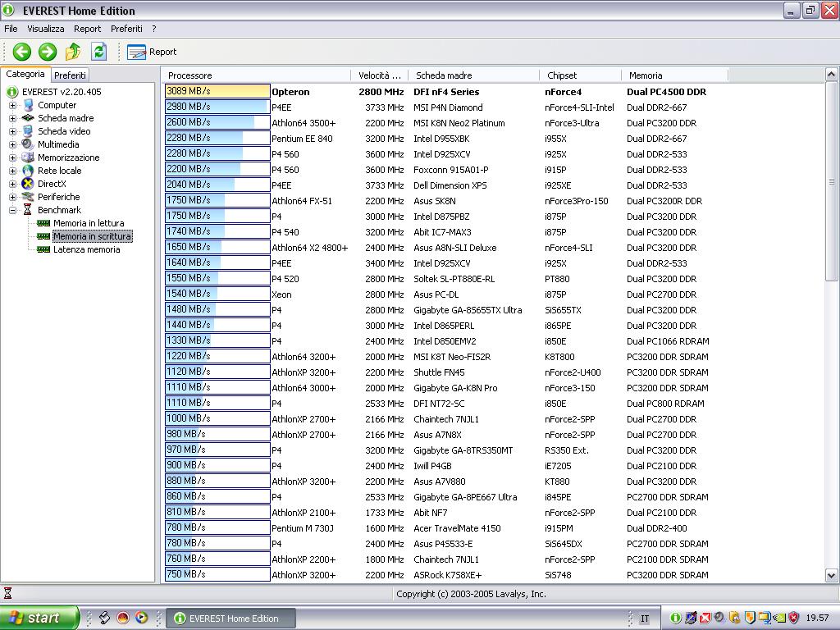Image resolution: width=840 pixels, height=630 pixels.
Task: Expand the Computer tree node
Action: 13,105
